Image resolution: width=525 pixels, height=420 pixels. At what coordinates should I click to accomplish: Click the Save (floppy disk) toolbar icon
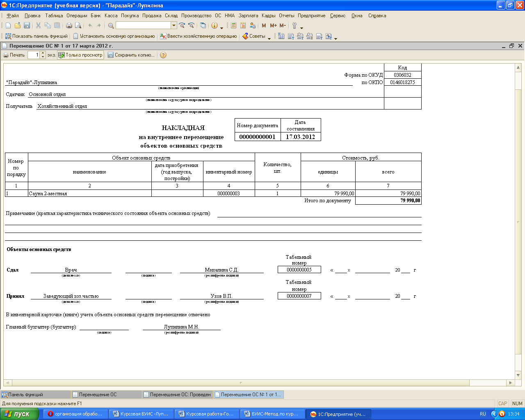click(27, 25)
